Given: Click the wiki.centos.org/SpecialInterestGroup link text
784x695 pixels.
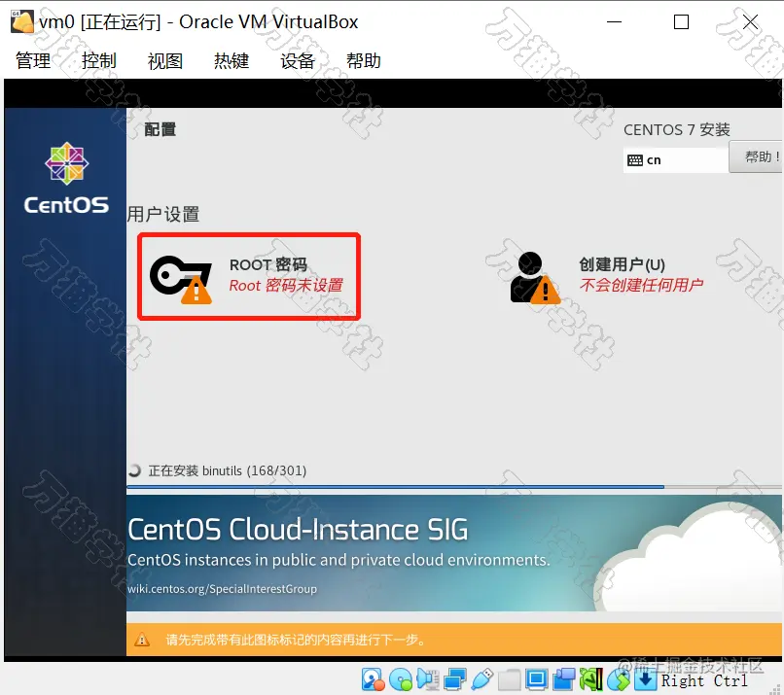Looking at the screenshot, I should 222,589.
